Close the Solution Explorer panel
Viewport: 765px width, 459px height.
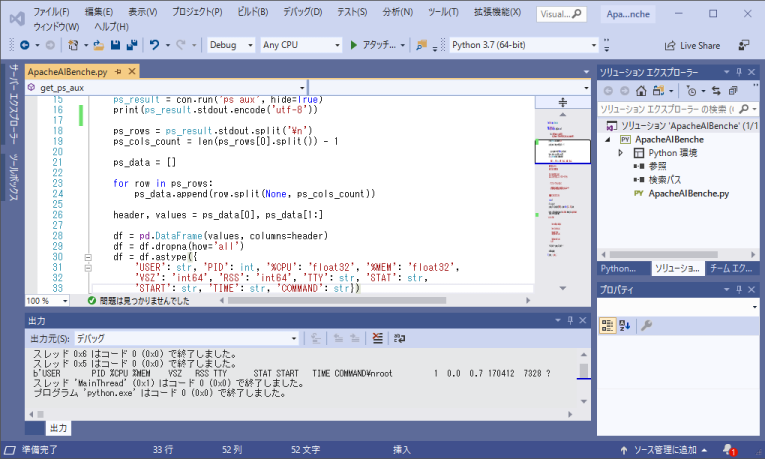(x=752, y=72)
